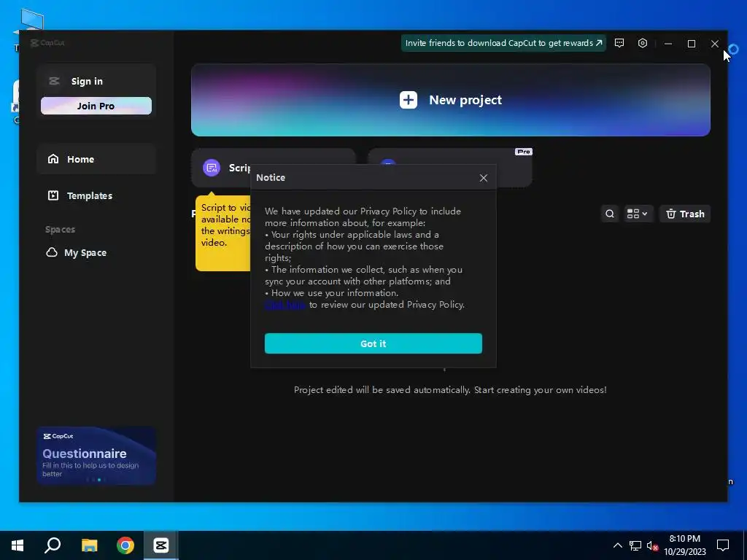
Task: Click the Script to video AI icon
Action: pos(212,168)
